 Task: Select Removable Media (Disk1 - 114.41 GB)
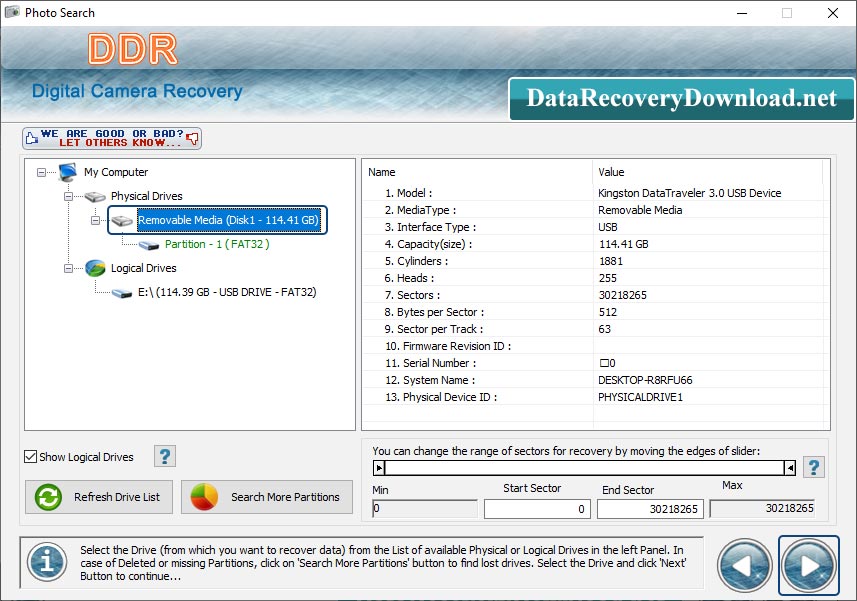click(x=228, y=220)
